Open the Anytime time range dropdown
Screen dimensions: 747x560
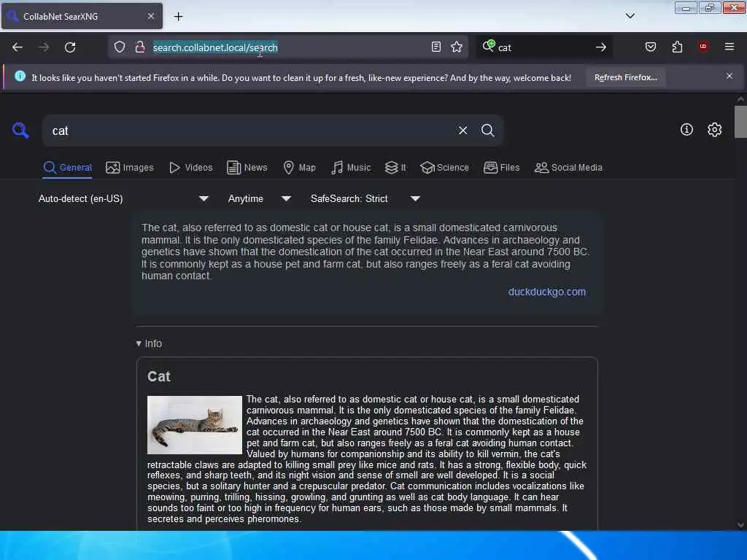[x=259, y=198]
